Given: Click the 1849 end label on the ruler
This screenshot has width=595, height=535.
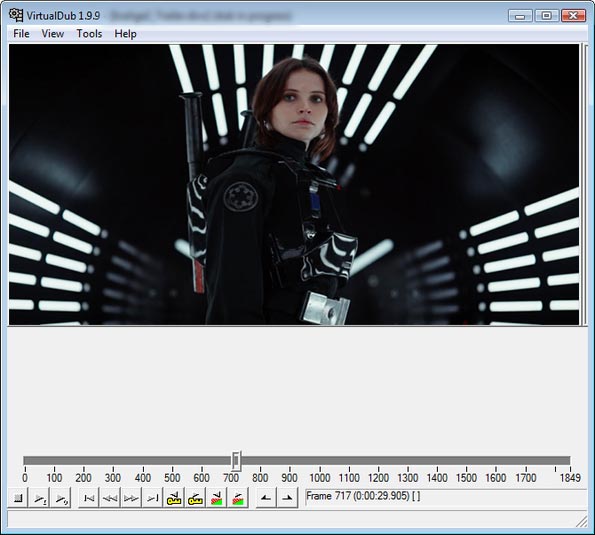Looking at the screenshot, I should 570,478.
